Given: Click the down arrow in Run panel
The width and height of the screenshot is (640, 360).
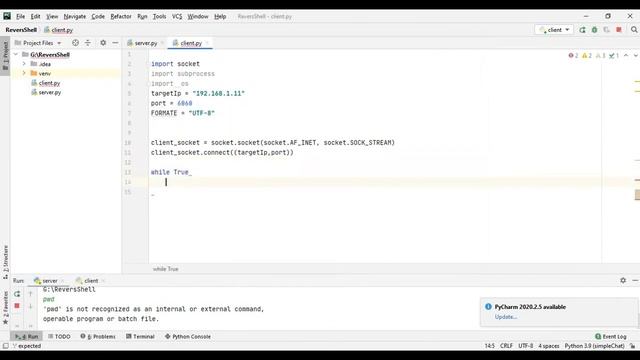Looking at the screenshot, I should 30,306.
